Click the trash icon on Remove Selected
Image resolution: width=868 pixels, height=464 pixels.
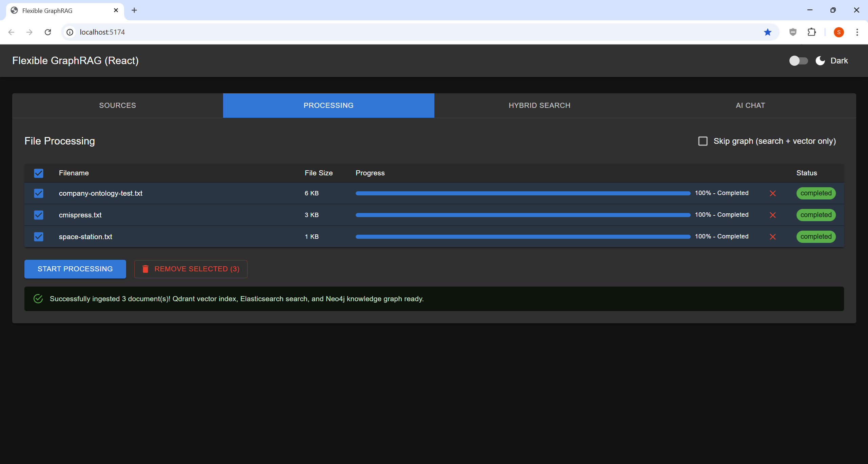coord(145,269)
